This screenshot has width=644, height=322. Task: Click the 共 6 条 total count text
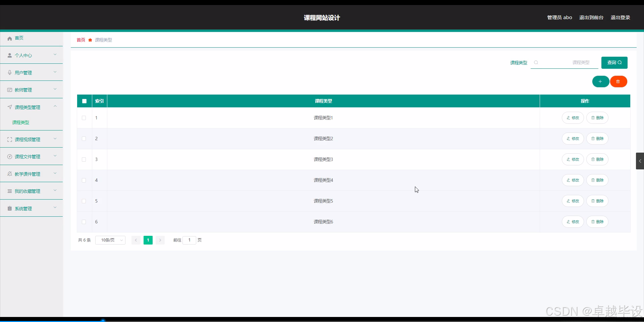pos(85,240)
